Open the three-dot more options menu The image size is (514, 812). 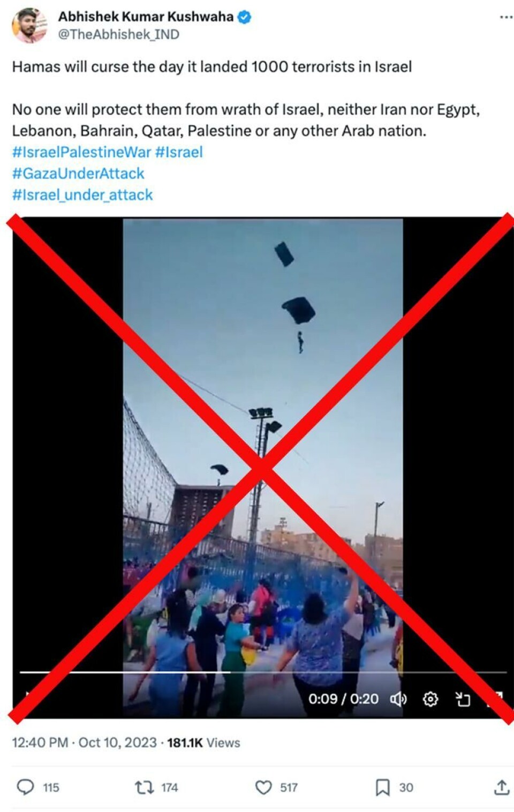505,17
